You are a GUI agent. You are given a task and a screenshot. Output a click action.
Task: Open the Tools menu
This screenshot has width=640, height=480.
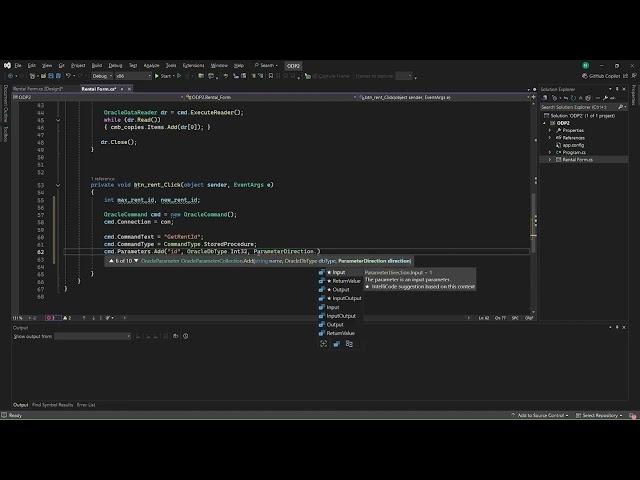(x=171, y=65)
